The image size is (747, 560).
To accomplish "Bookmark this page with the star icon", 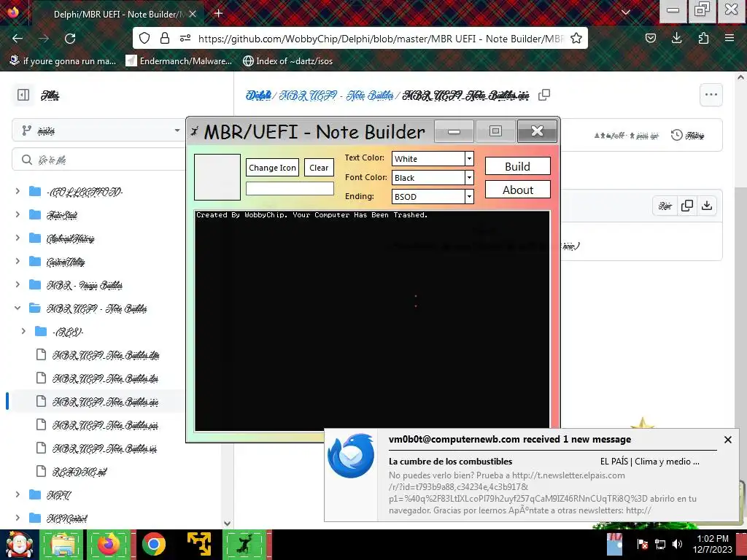I will click(x=576, y=38).
